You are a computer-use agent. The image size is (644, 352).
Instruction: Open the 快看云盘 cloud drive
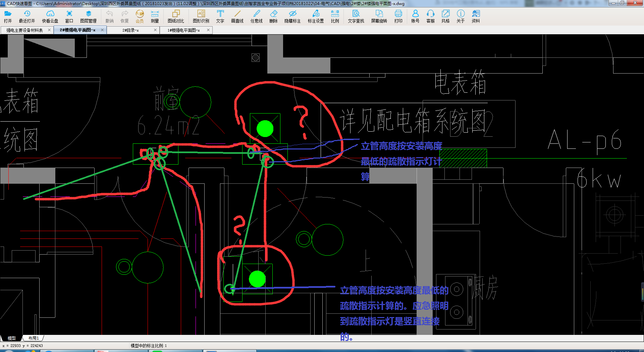50,16
